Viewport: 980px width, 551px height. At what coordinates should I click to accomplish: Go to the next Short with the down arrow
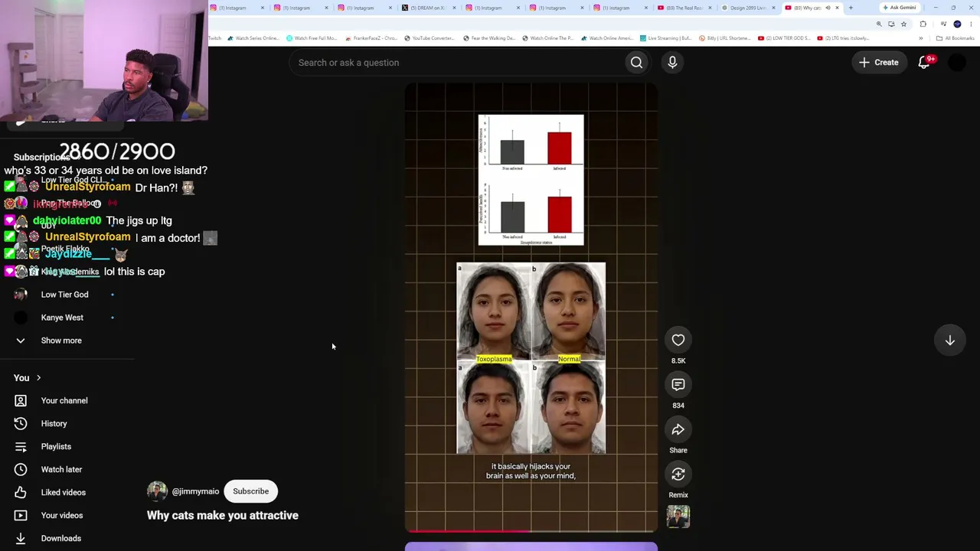coord(949,341)
